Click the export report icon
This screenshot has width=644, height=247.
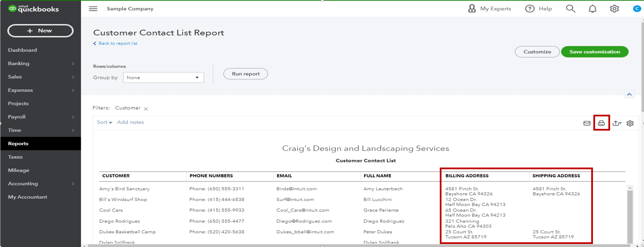[x=617, y=123]
